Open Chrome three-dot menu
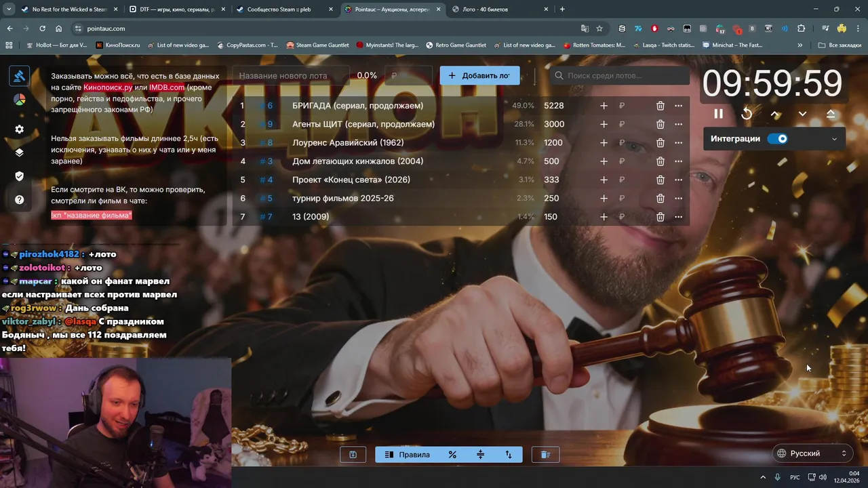This screenshot has height=488, width=868. pos(857,28)
